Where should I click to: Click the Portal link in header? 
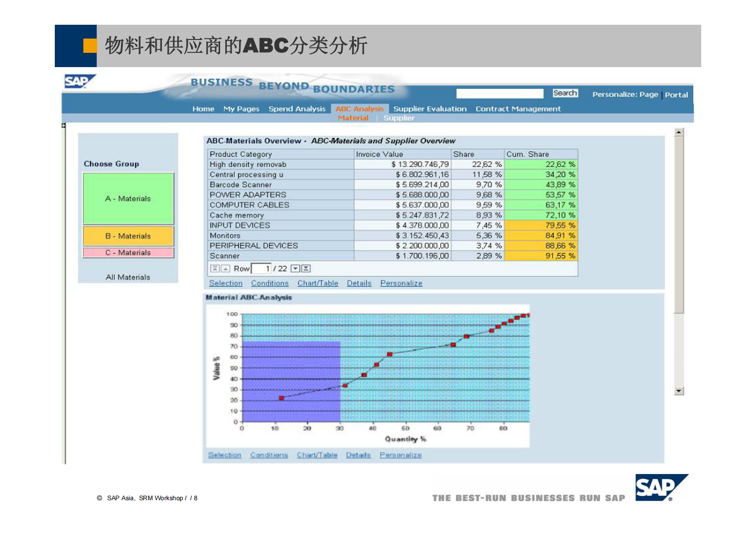pyautogui.click(x=676, y=95)
